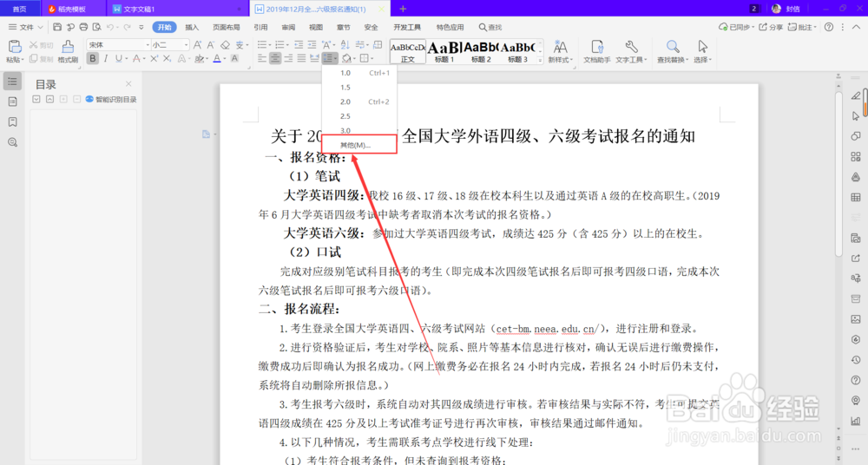Decrease font size with the smaller A icon
The image size is (868, 465).
point(211,45)
